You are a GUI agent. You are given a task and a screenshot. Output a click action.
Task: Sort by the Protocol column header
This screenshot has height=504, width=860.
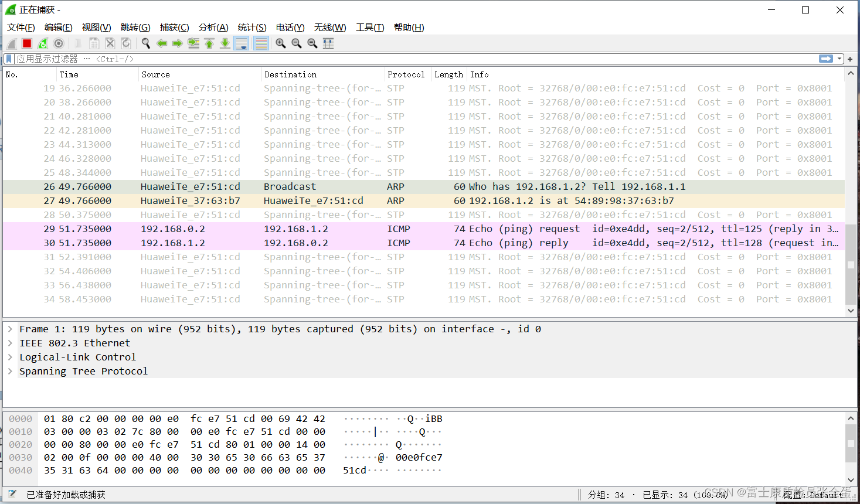click(x=407, y=74)
